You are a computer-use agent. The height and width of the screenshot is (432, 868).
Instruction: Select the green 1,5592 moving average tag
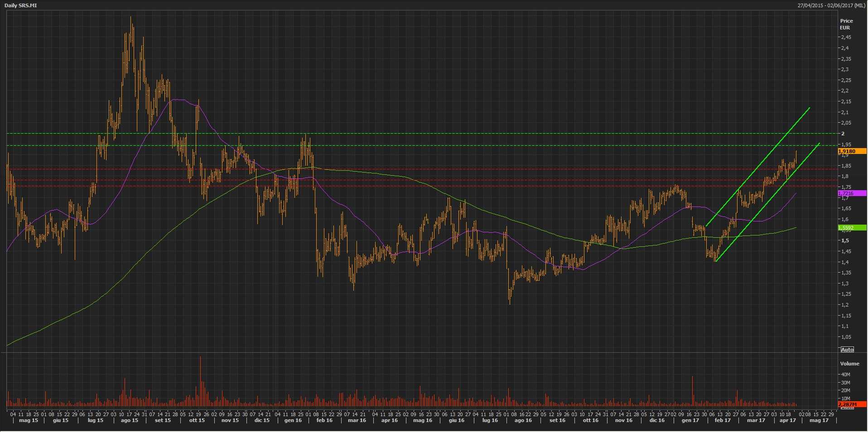pos(852,228)
